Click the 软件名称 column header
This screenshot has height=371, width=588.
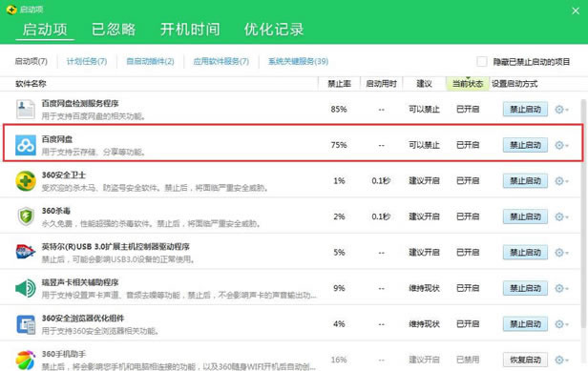click(31, 84)
